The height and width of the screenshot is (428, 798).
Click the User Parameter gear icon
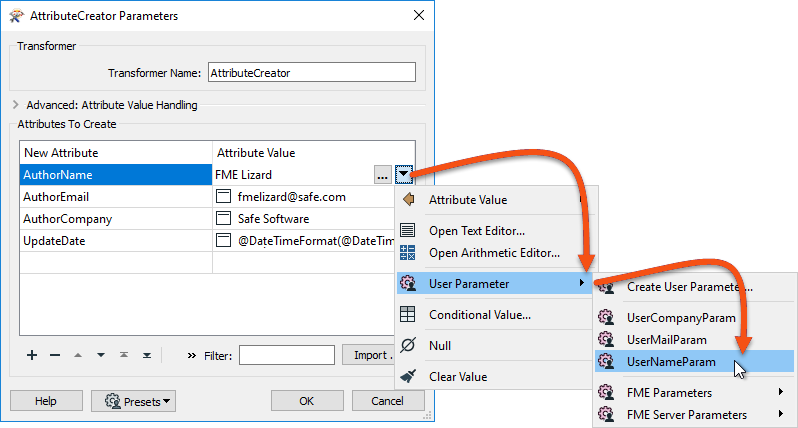click(408, 283)
